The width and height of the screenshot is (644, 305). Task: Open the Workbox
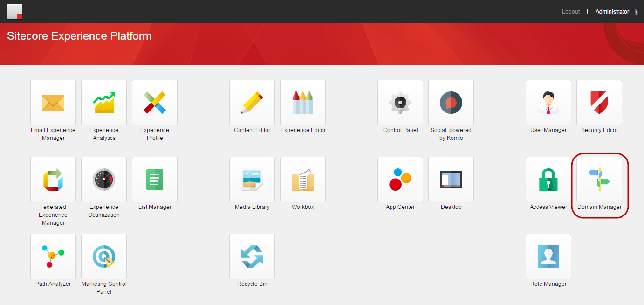pos(302,179)
